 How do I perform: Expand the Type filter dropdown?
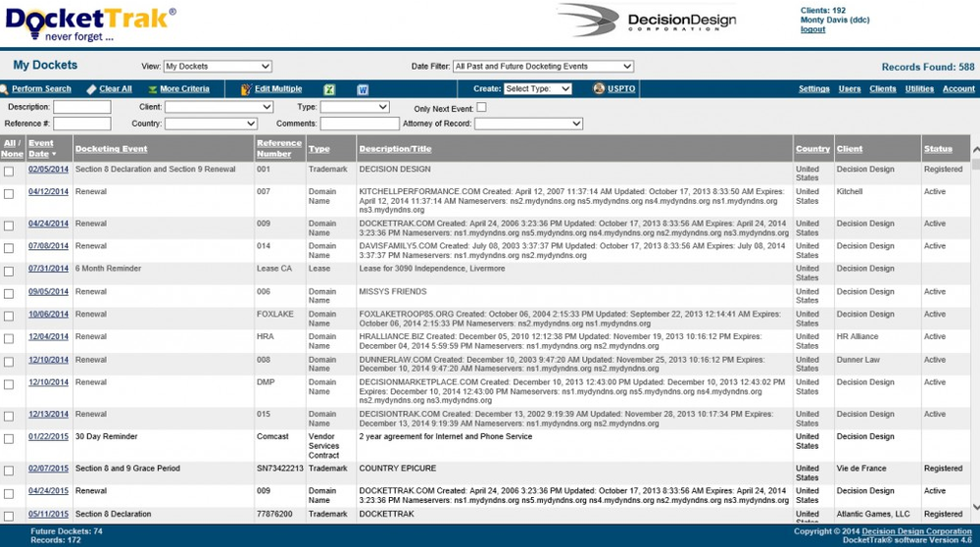(355, 107)
